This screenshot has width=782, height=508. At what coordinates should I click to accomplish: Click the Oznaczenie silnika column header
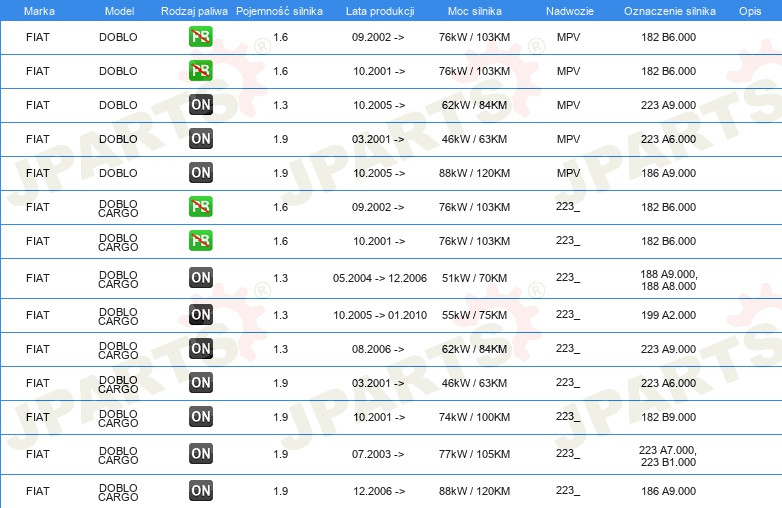point(670,11)
